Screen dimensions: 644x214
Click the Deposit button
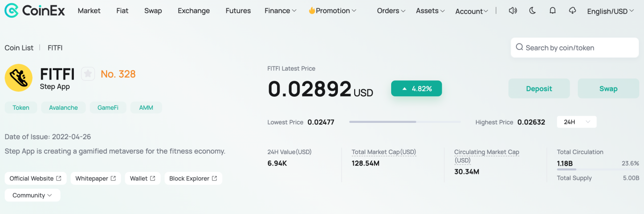[539, 88]
